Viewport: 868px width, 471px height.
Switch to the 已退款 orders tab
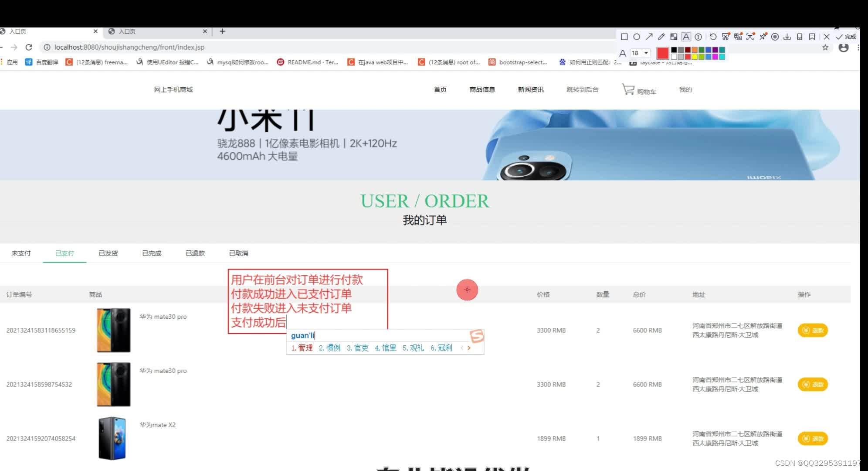coord(195,253)
